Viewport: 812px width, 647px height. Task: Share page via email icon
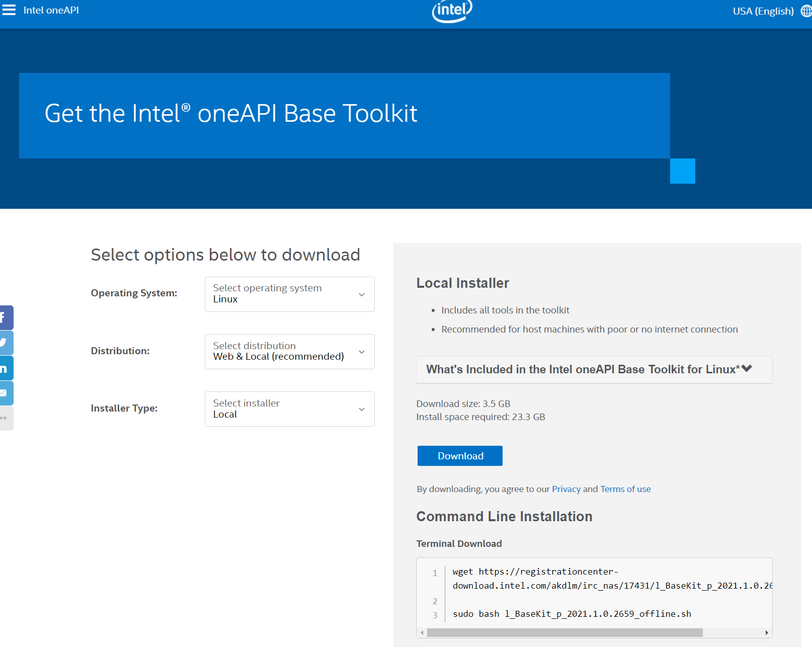point(7,393)
